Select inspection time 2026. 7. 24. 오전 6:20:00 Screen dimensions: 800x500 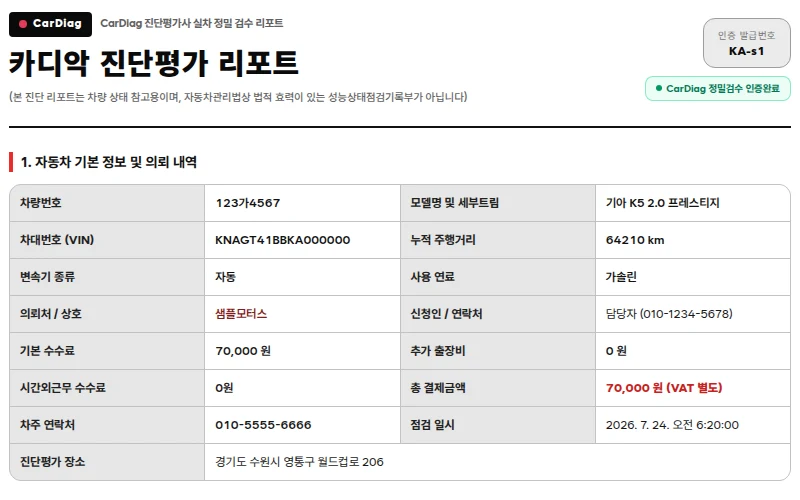(x=672, y=425)
